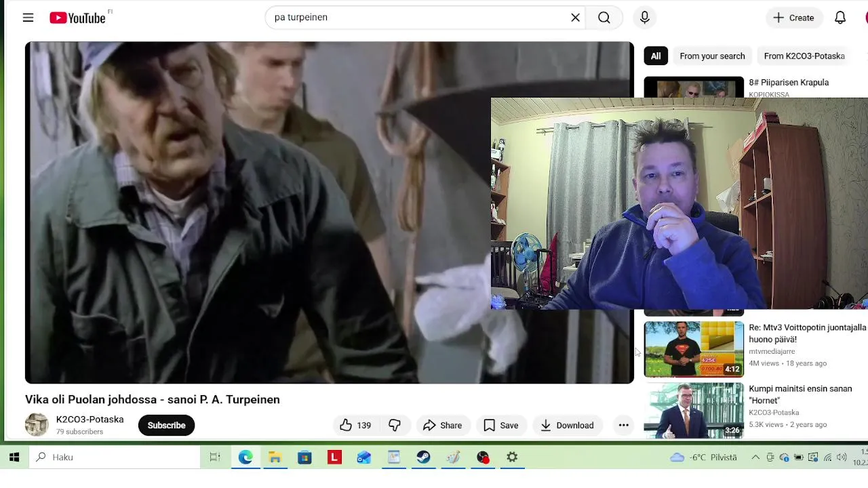Open the mtvmediajarre channel name

point(772,352)
